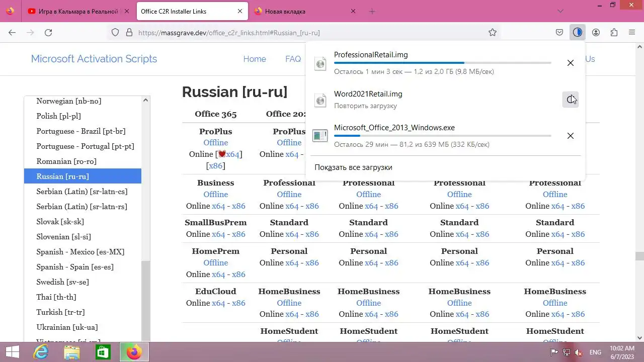Click the Microsoft_Office_2013_Windows.exe file icon
Viewport: 644px width, 362px height.
[x=320, y=136]
